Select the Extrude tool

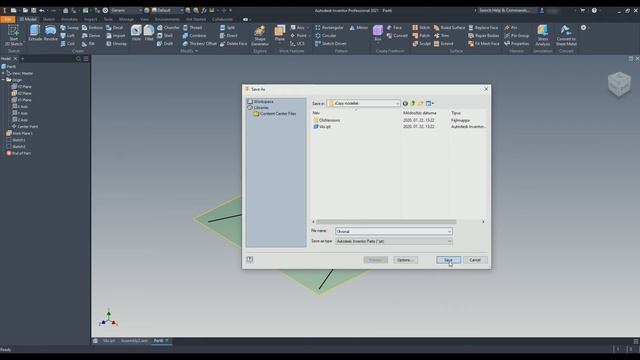(36, 33)
